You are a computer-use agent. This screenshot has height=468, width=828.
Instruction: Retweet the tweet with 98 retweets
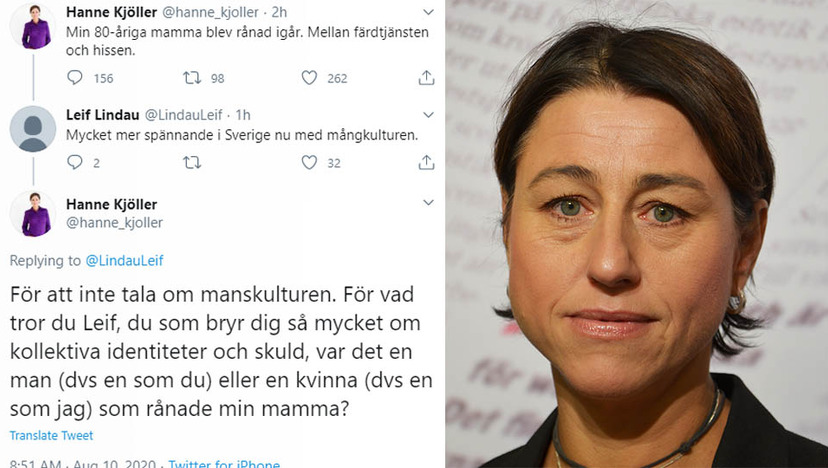[192, 78]
